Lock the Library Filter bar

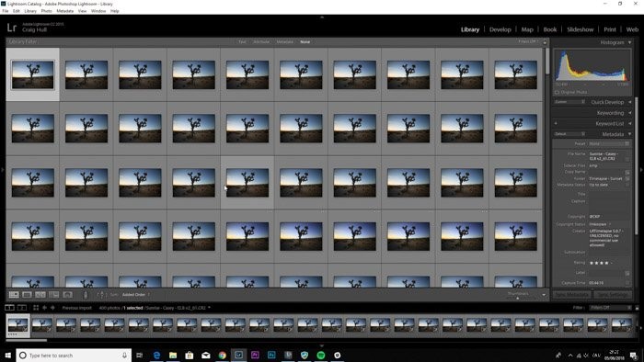(545, 42)
